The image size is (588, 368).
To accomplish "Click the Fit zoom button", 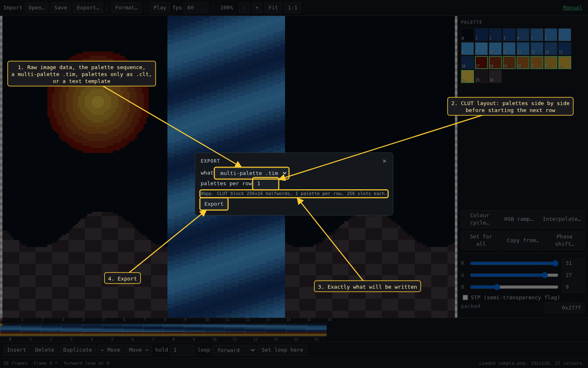I will click(x=273, y=8).
